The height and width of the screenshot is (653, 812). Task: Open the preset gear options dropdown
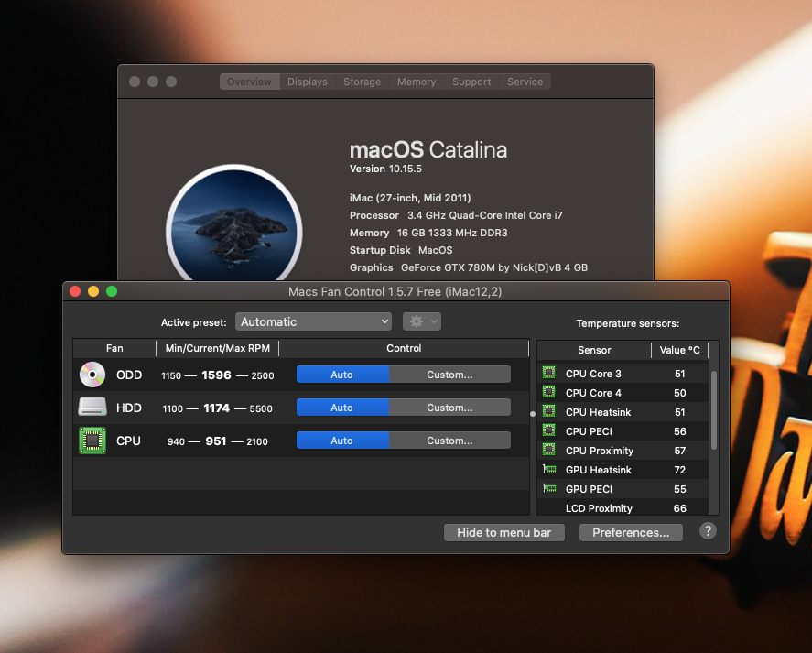tap(422, 321)
